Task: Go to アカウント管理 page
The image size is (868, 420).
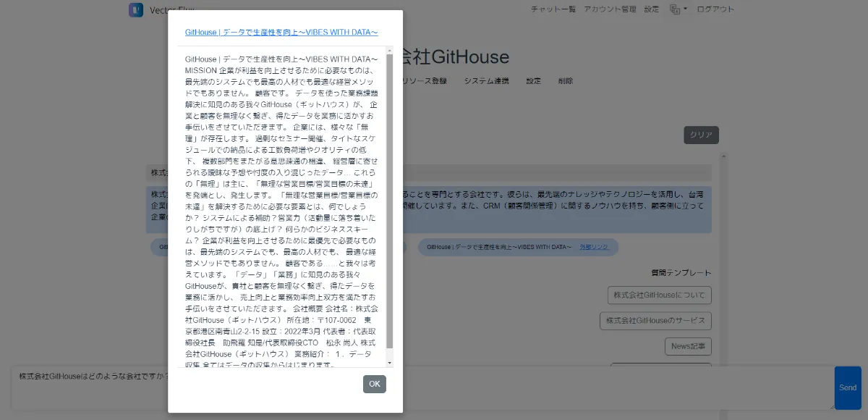Action: click(x=610, y=9)
